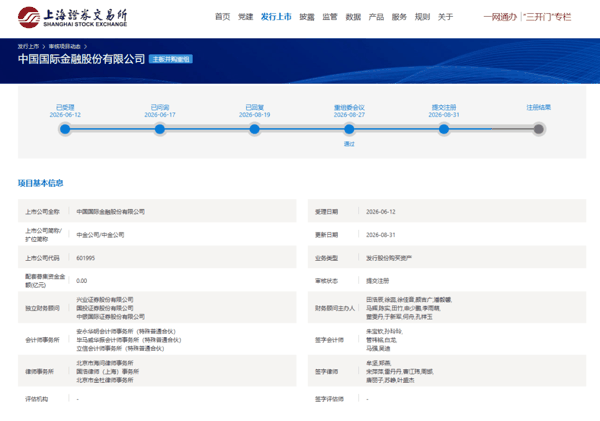Click the 受理日期 value 2026-06-12

click(381, 212)
